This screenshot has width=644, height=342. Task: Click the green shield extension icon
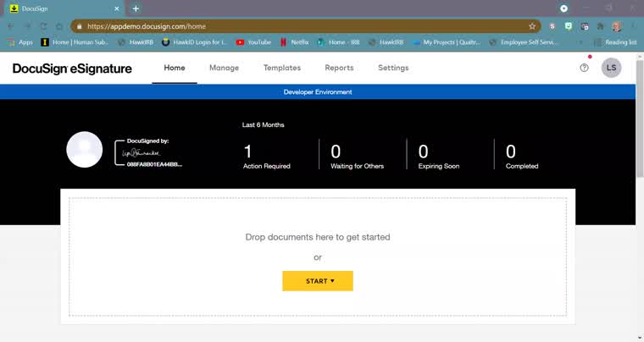click(x=569, y=26)
